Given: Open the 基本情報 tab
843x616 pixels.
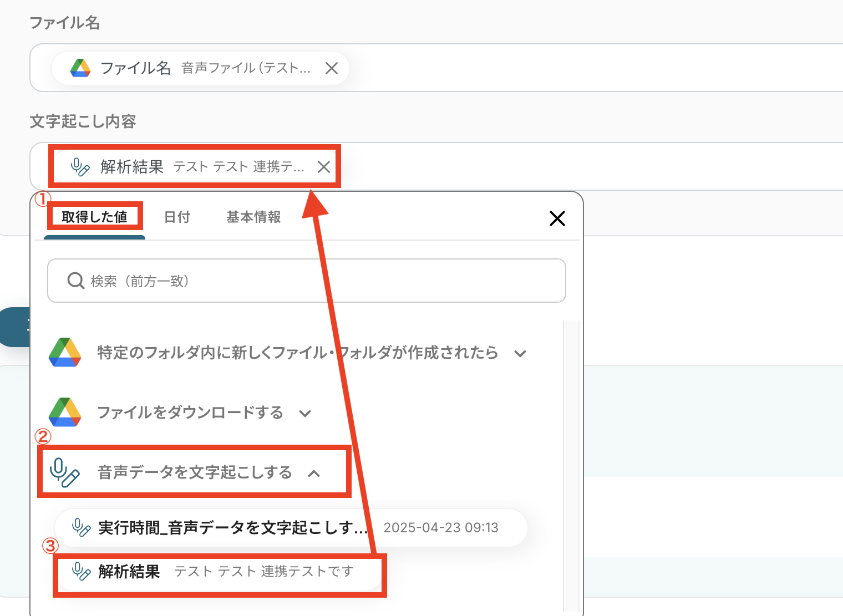Looking at the screenshot, I should tap(253, 217).
